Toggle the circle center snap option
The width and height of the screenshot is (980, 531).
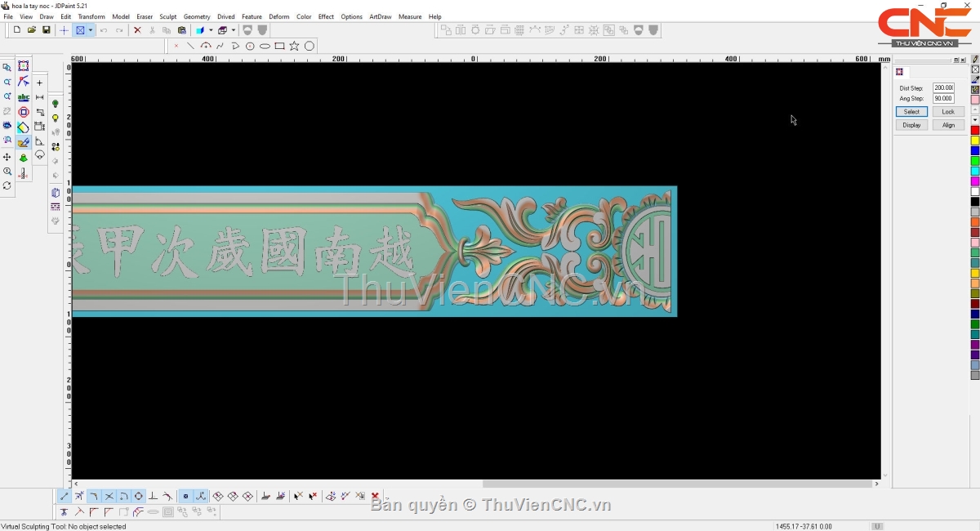(139, 496)
